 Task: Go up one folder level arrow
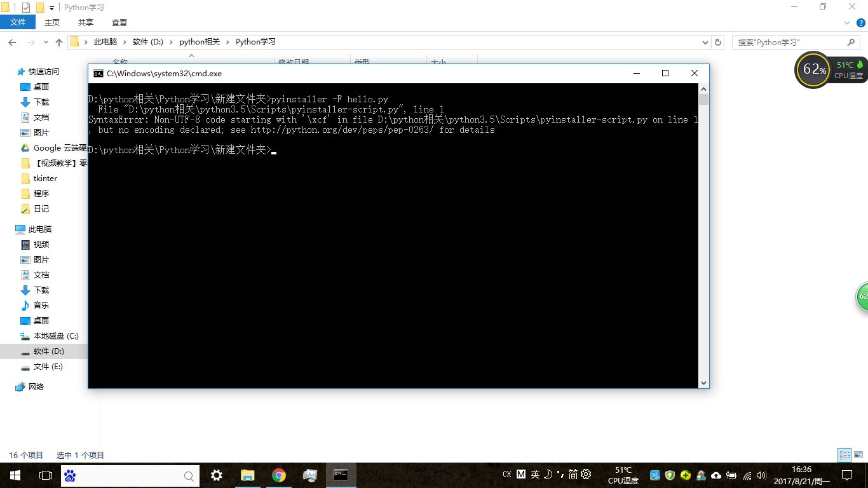(59, 42)
